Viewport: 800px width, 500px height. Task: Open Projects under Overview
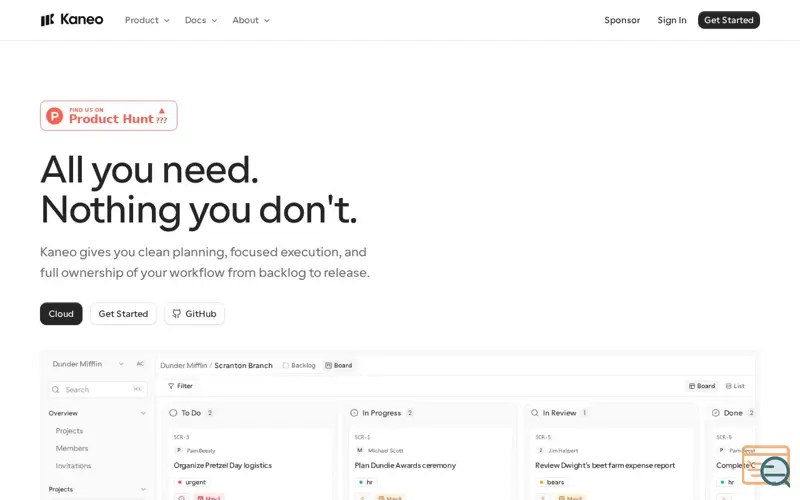pos(69,431)
